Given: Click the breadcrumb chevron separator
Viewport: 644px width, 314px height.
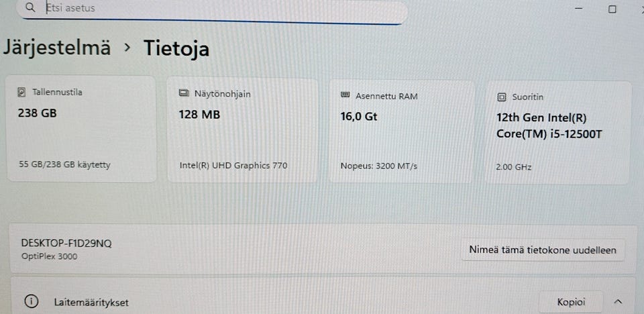Looking at the screenshot, I should [127, 48].
